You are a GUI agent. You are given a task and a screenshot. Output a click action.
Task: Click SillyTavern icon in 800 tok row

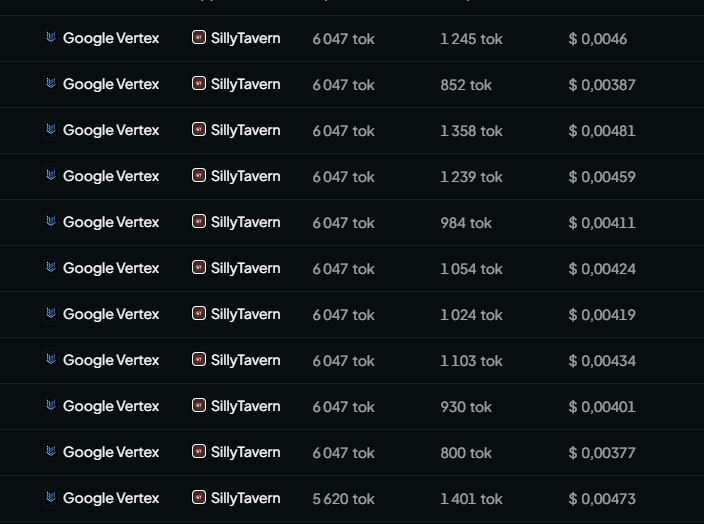[199, 451]
